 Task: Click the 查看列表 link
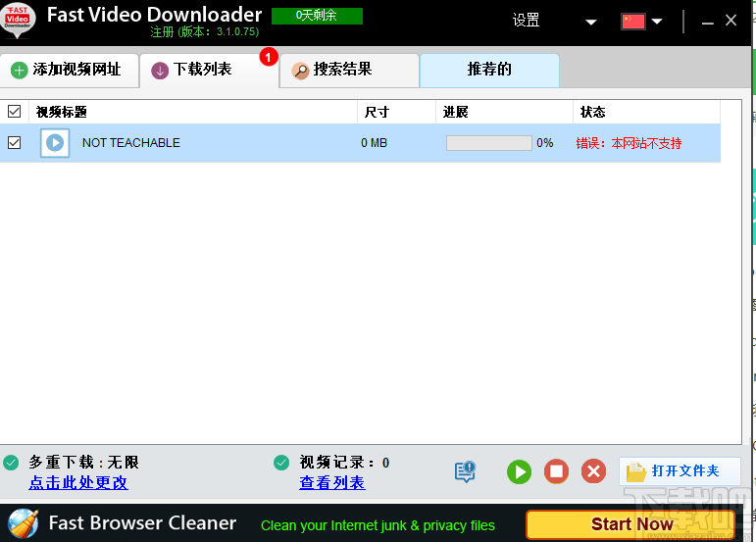point(332,483)
